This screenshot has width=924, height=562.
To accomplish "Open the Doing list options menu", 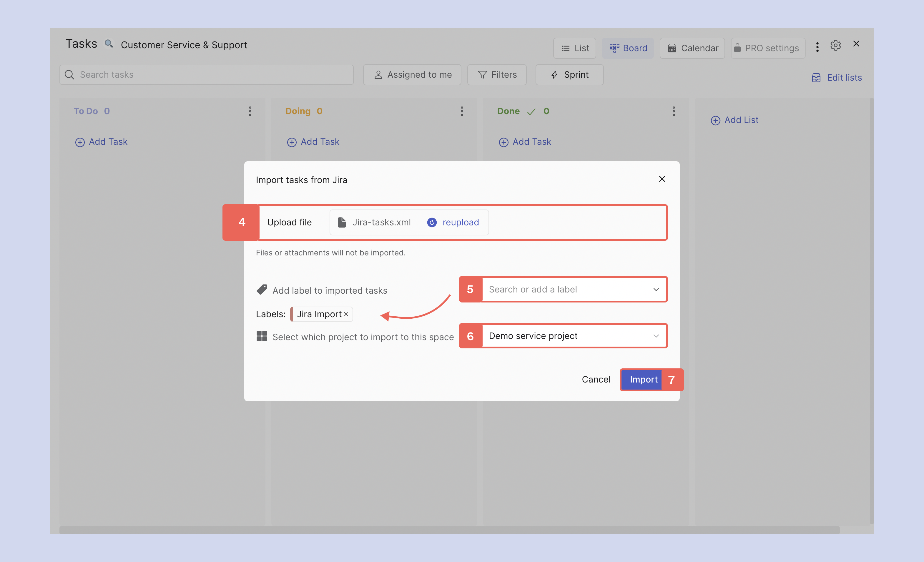I will pos(462,111).
